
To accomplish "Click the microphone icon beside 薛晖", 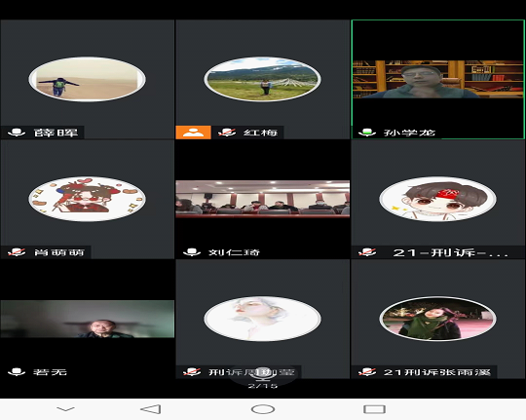I will (17, 133).
